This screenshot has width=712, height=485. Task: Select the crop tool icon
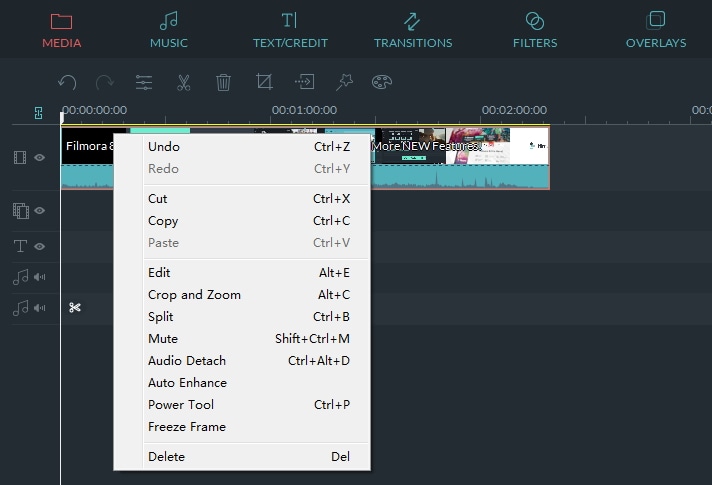coord(264,83)
